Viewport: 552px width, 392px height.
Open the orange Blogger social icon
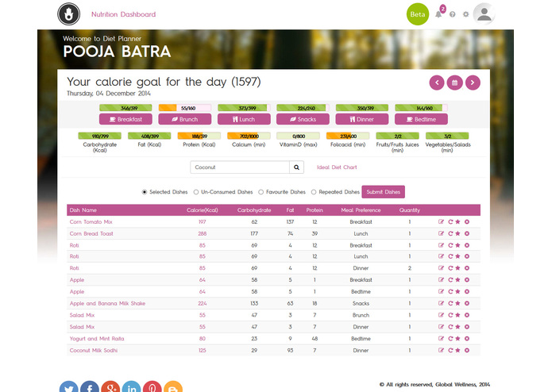[173, 386]
